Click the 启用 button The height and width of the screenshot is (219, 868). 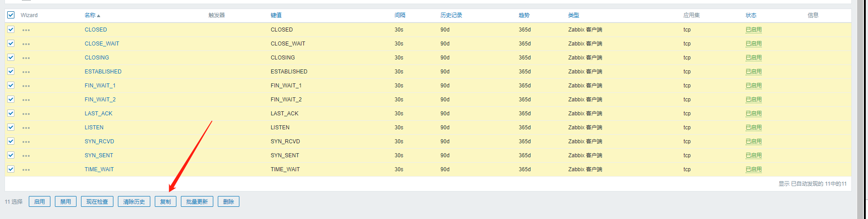[x=40, y=201]
